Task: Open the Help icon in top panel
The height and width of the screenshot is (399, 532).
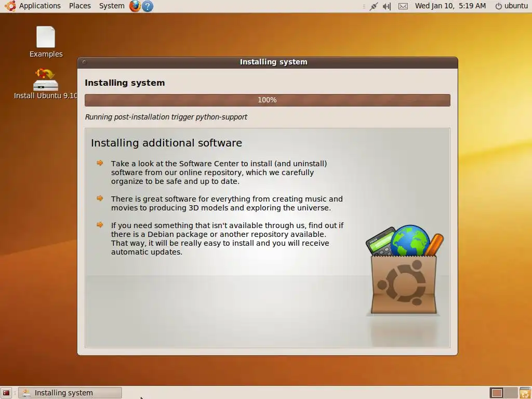Action: click(147, 6)
